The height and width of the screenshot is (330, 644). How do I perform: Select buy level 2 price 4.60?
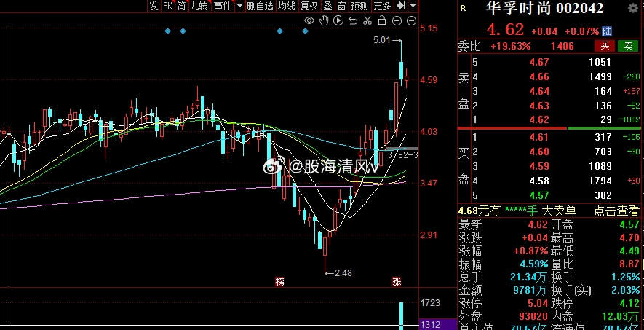click(x=538, y=152)
